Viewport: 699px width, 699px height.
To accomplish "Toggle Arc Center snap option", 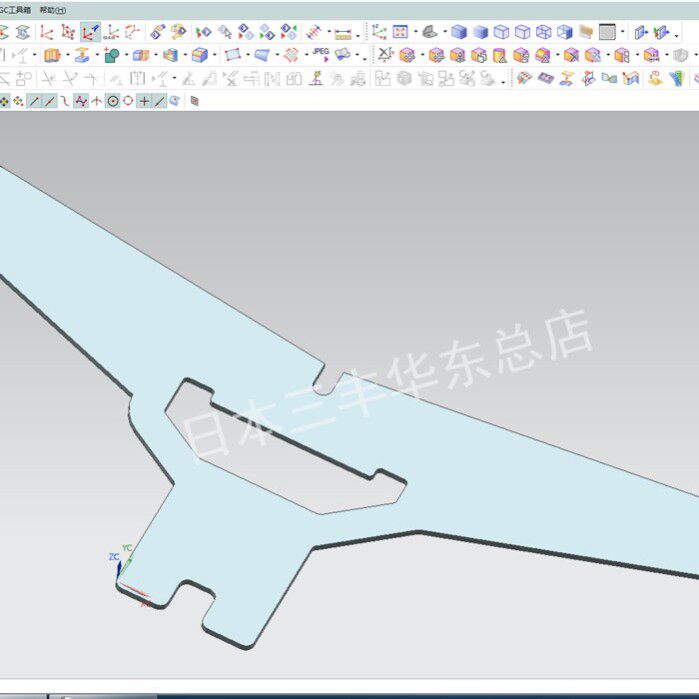I will point(112,101).
